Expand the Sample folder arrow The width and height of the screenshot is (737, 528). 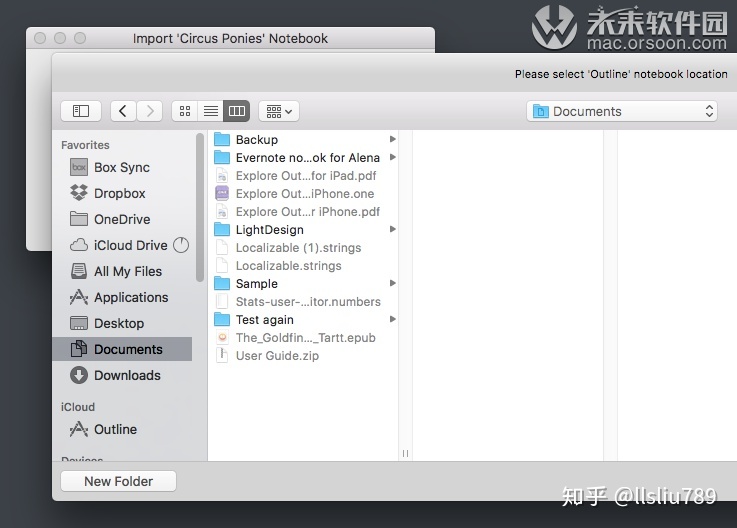392,283
